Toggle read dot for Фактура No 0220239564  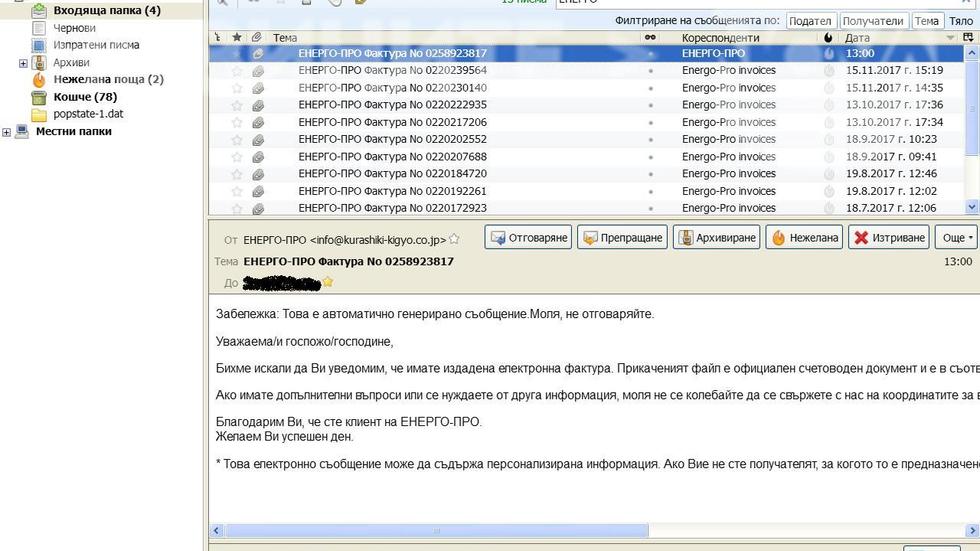[651, 71]
